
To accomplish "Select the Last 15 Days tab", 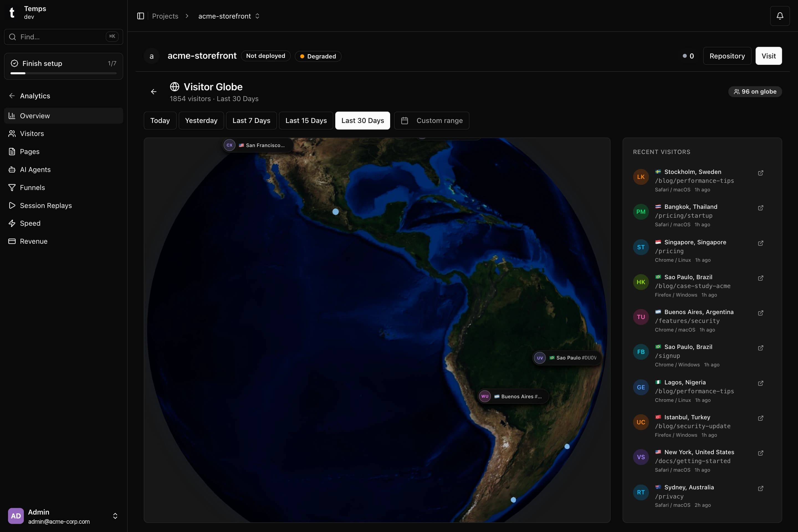I will pos(306,120).
